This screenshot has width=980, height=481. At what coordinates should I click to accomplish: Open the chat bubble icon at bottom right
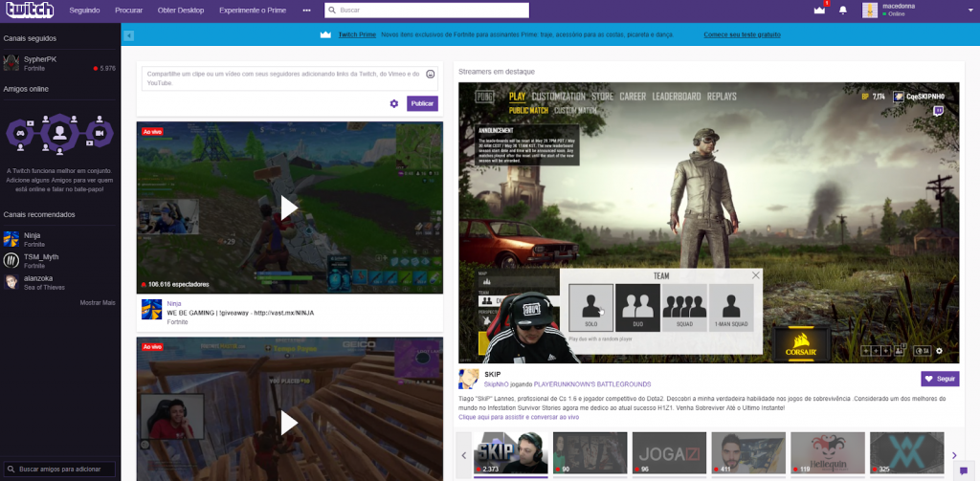point(964,471)
